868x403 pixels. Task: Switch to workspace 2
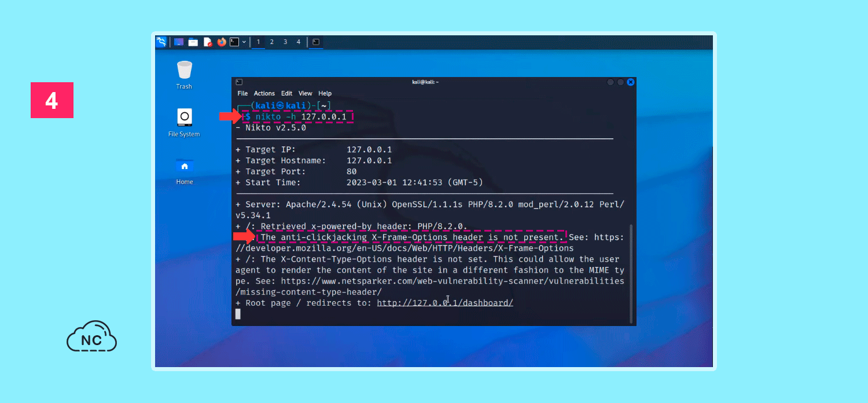(x=271, y=42)
